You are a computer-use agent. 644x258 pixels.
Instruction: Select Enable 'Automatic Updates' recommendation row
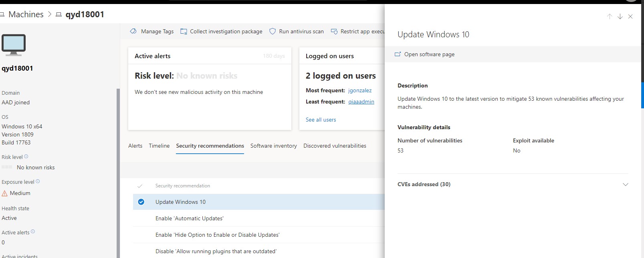click(x=259, y=218)
